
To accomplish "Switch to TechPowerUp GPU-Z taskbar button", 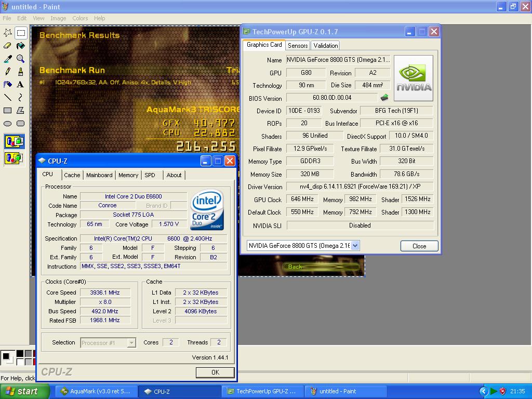I will coord(263,391).
